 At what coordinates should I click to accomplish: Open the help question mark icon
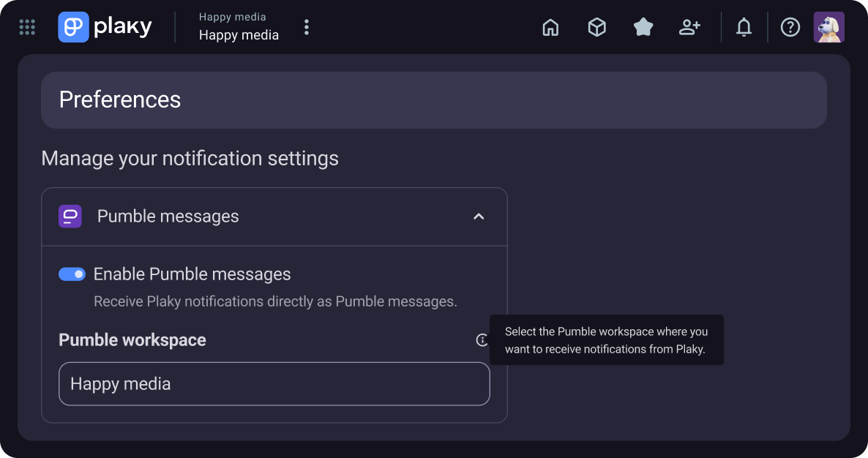(790, 27)
